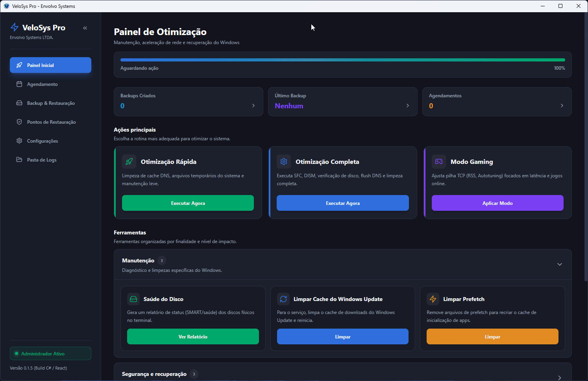This screenshot has height=381, width=588.
Task: Click the Manutenção count badge 3
Action: [162, 260]
